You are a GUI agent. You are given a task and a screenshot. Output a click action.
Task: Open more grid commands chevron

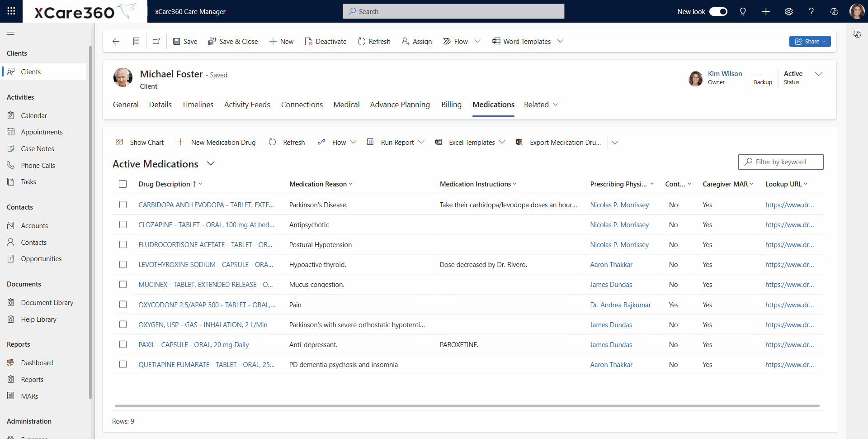coord(615,143)
